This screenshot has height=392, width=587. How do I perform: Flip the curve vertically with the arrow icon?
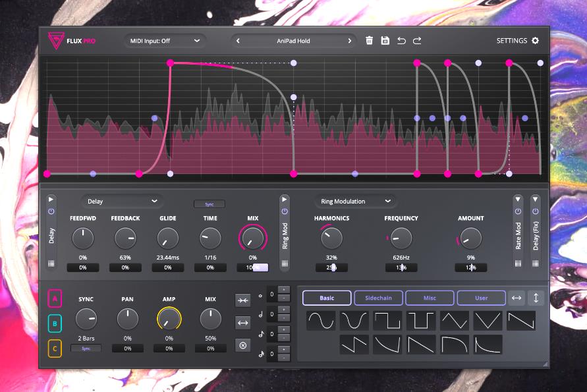536,298
